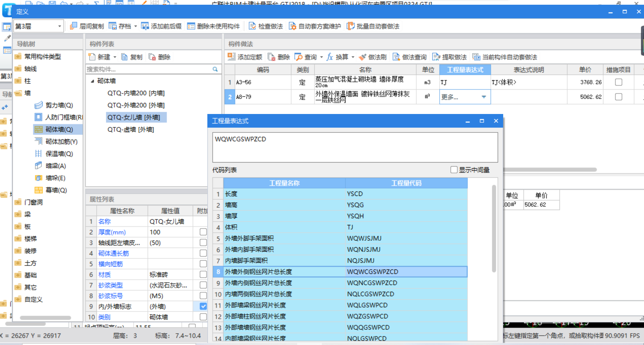Click the 工程量表达式 column header
The height and width of the screenshot is (345, 644).
[x=465, y=70]
